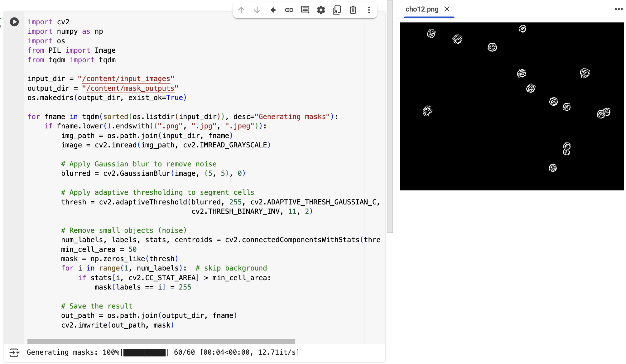This screenshot has width=626, height=364.
Task: Click the cho12.png mask image preview
Action: (x=512, y=106)
